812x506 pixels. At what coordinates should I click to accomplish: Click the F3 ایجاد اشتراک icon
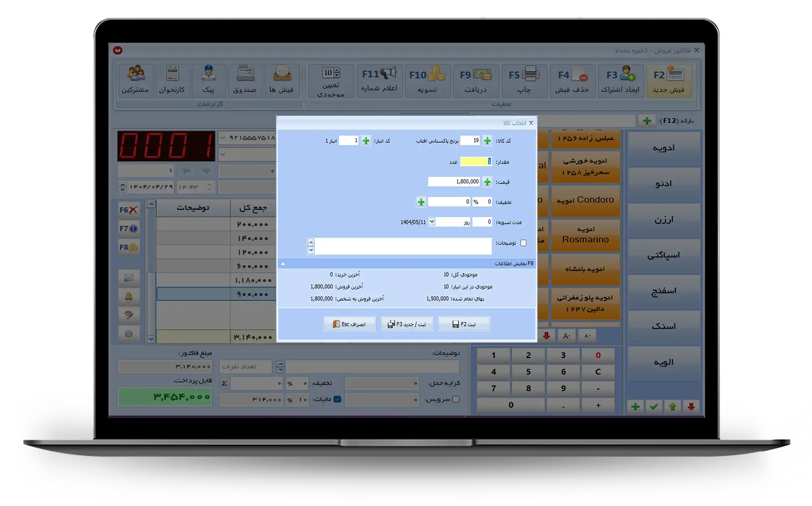(620, 80)
